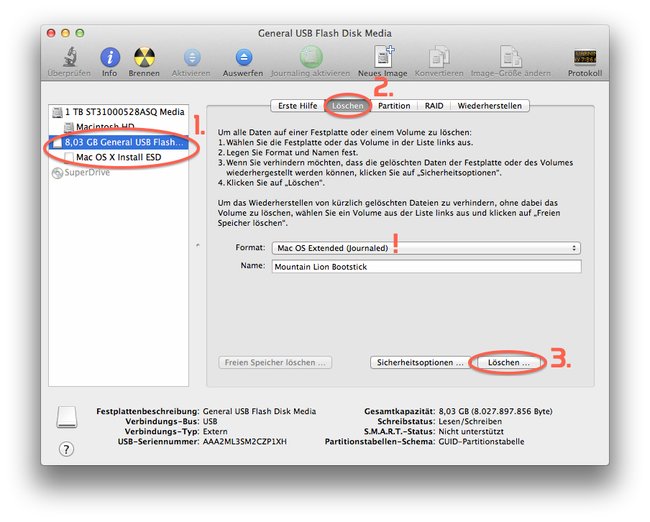
Task: Click the Überprüfen microscope toolbar icon
Action: (70, 57)
